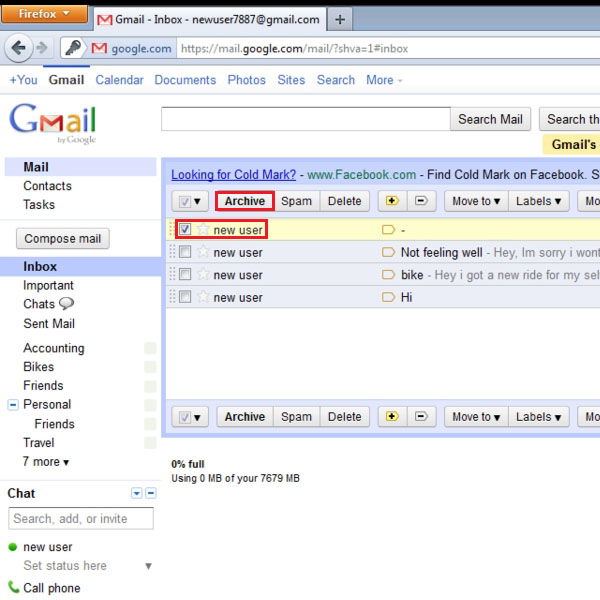This screenshot has width=600, height=600.
Task: Open the More menu in Google bar
Action: (384, 80)
